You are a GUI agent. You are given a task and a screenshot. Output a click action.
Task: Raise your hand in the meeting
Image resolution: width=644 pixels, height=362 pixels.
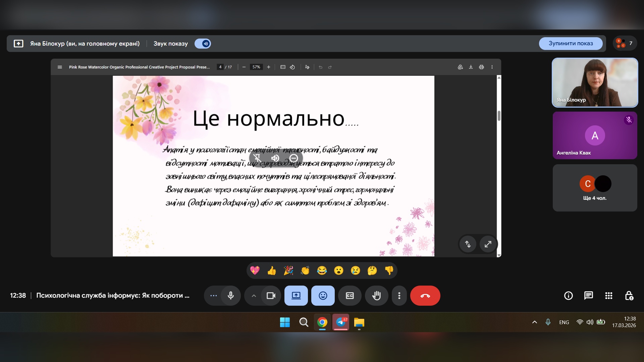coord(376,296)
